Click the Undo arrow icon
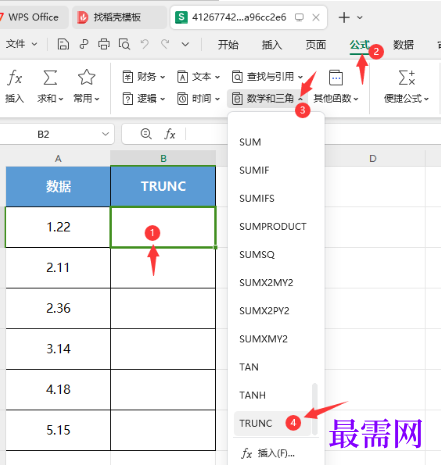 (144, 44)
